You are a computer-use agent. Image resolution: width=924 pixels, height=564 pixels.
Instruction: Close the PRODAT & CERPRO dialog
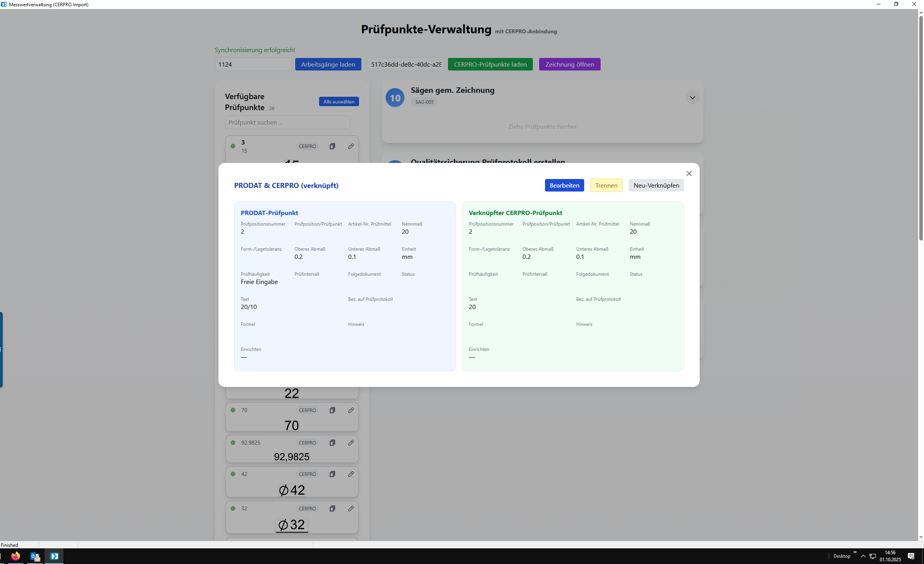point(689,174)
